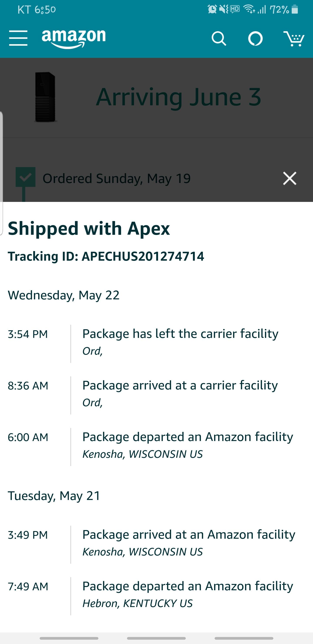Tap the hard drive product thumbnail
Viewport: 313px width, 644px height.
pos(45,97)
